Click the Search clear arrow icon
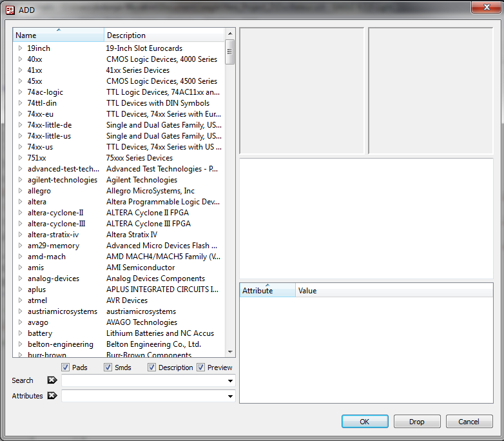This screenshot has width=504, height=441. pos(52,380)
